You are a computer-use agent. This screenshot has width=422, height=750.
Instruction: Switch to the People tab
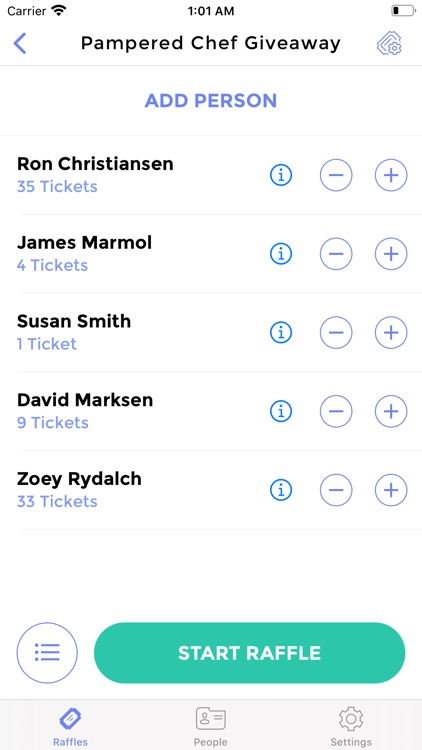click(211, 726)
